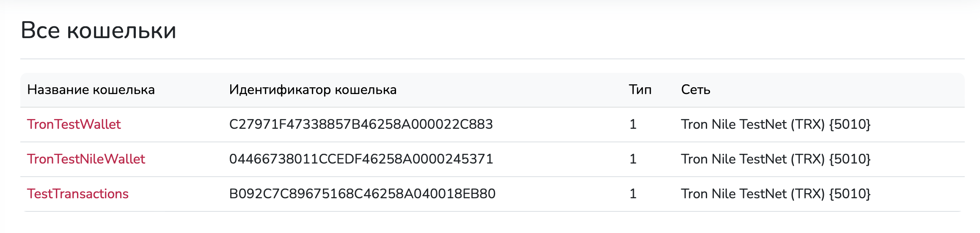The height and width of the screenshot is (233, 980).
Task: Click the 'Все кошельки' page heading
Action: 98,31
